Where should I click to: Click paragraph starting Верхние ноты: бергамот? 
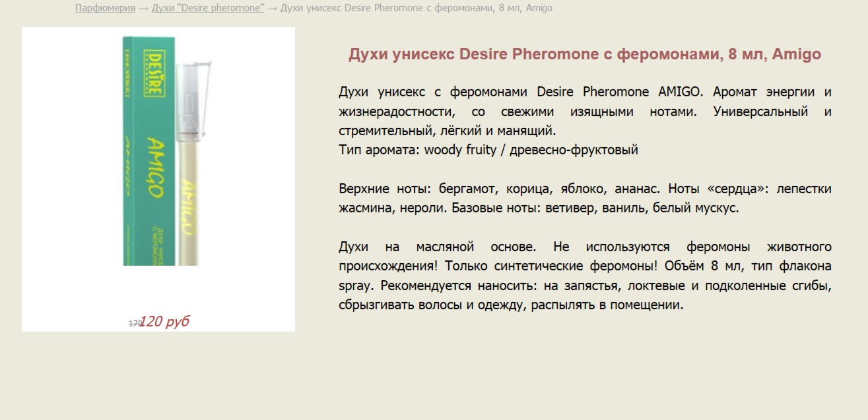(x=585, y=198)
